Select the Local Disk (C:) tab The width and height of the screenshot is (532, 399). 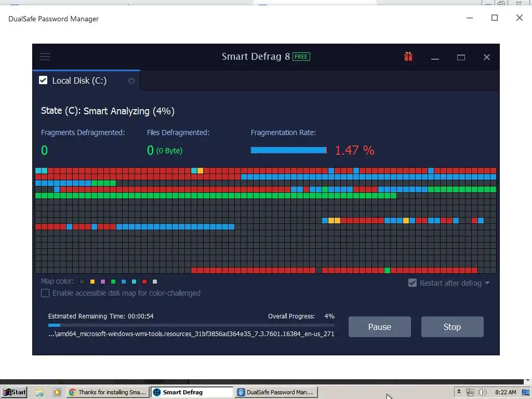pyautogui.click(x=87, y=81)
